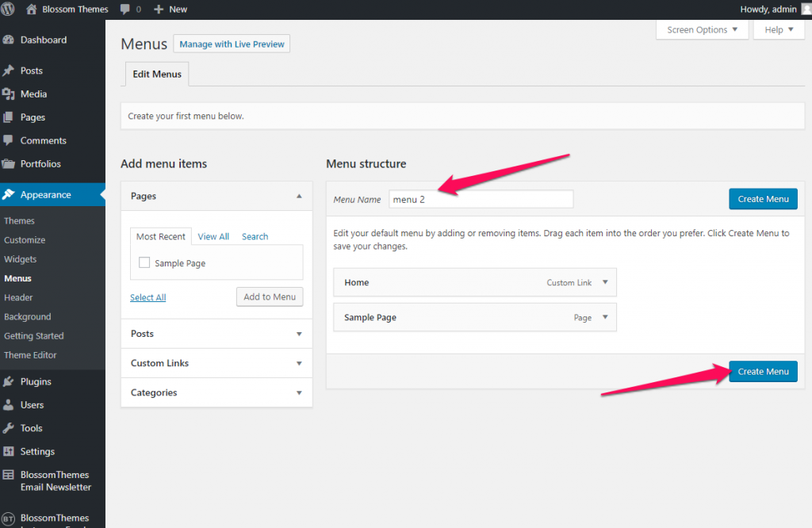Check the Sample Page checkbox
The image size is (812, 528).
point(145,261)
